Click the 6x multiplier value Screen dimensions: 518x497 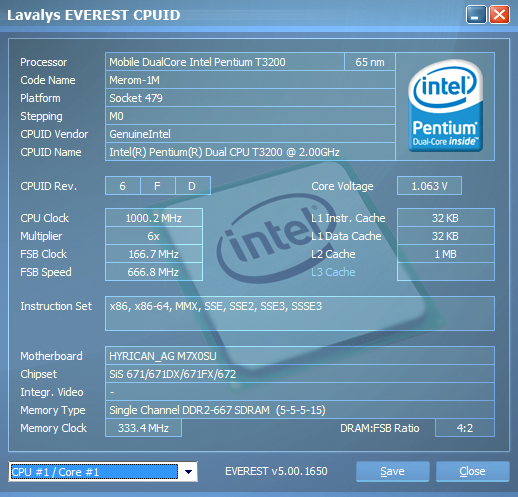[x=154, y=236]
